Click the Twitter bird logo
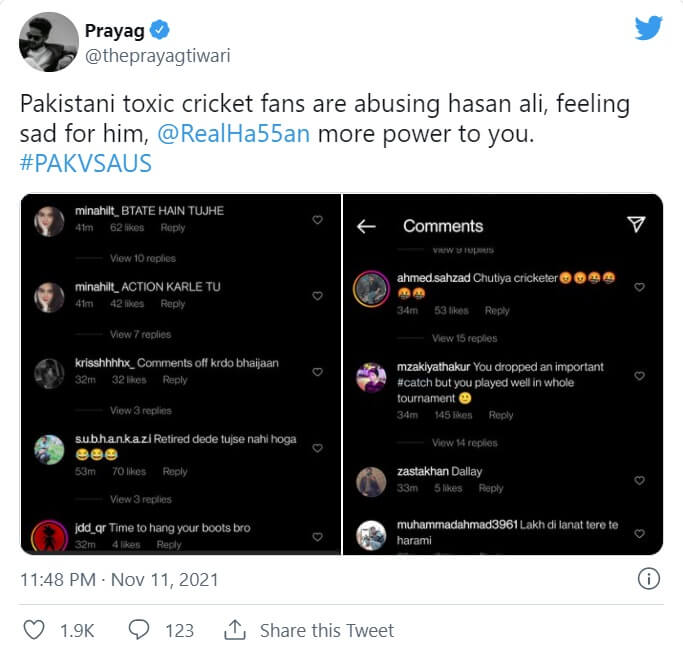683x654 pixels. [648, 28]
